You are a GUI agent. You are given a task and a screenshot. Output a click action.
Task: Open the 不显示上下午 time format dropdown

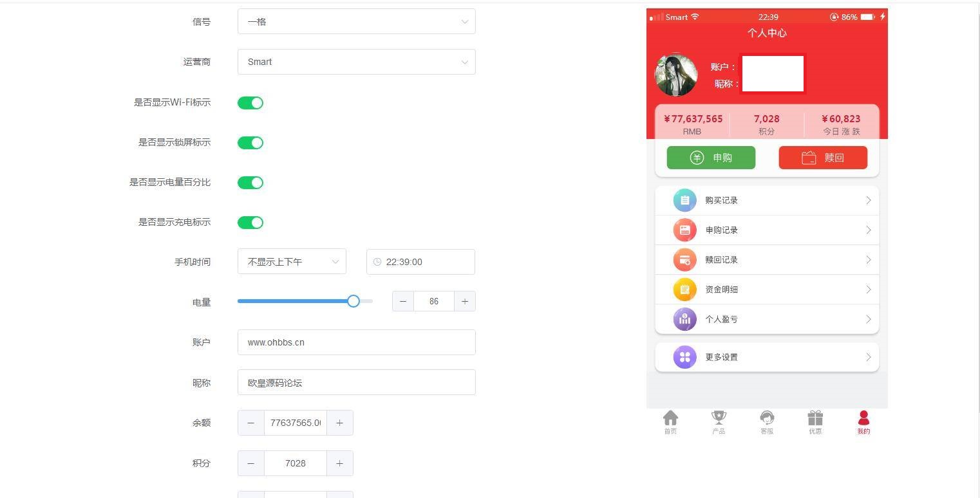point(292,262)
